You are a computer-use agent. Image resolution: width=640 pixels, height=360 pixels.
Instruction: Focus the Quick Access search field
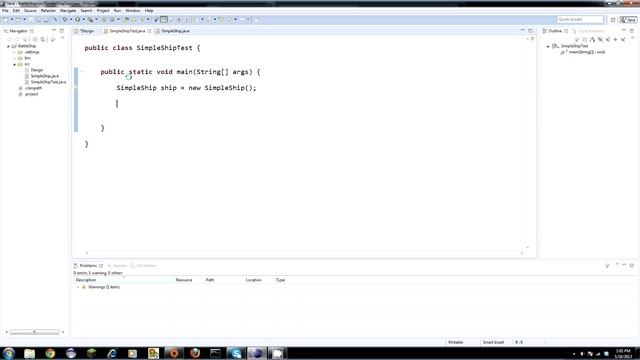point(580,20)
